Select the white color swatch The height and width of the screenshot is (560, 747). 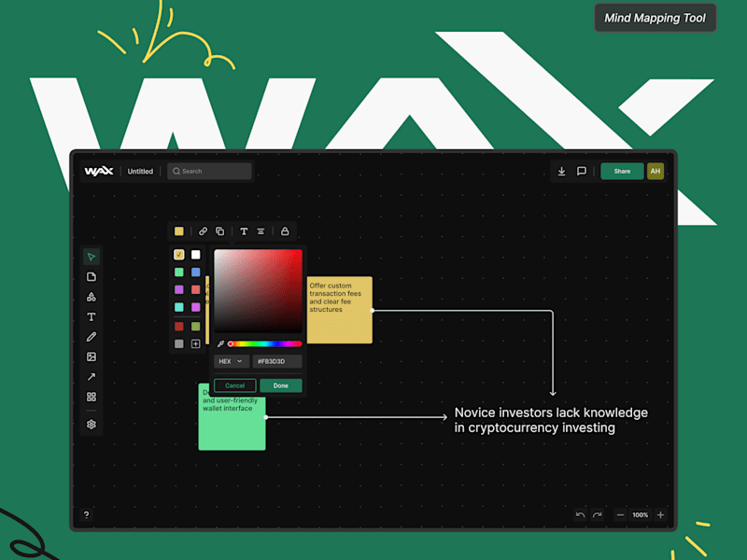(x=196, y=255)
